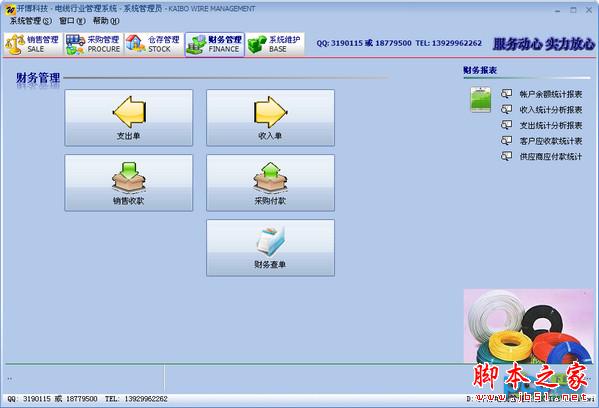599x408 pixels.
Task: Open the 系统维护 BASE tab
Action: click(x=275, y=44)
